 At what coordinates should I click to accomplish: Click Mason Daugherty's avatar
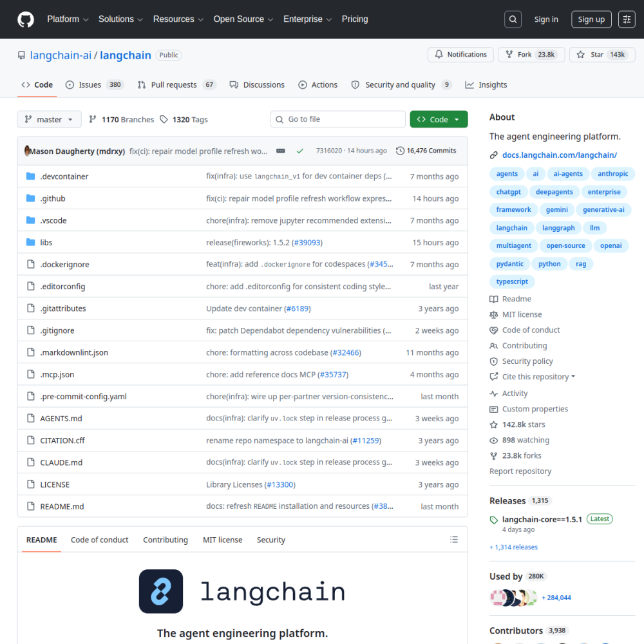(x=28, y=151)
